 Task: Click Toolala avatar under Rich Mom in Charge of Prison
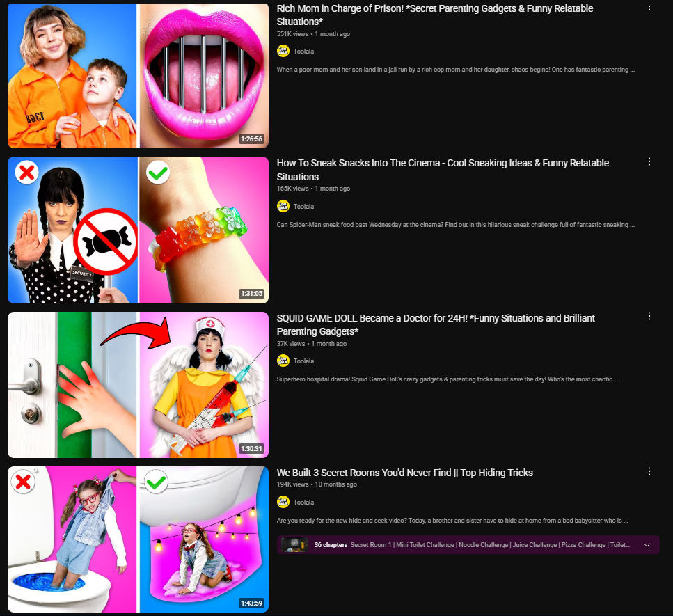[283, 51]
